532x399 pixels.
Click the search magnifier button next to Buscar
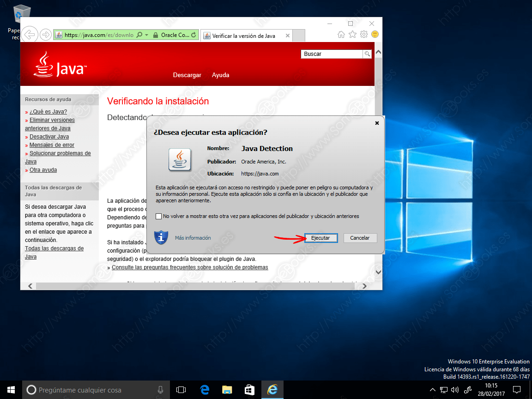tap(367, 54)
